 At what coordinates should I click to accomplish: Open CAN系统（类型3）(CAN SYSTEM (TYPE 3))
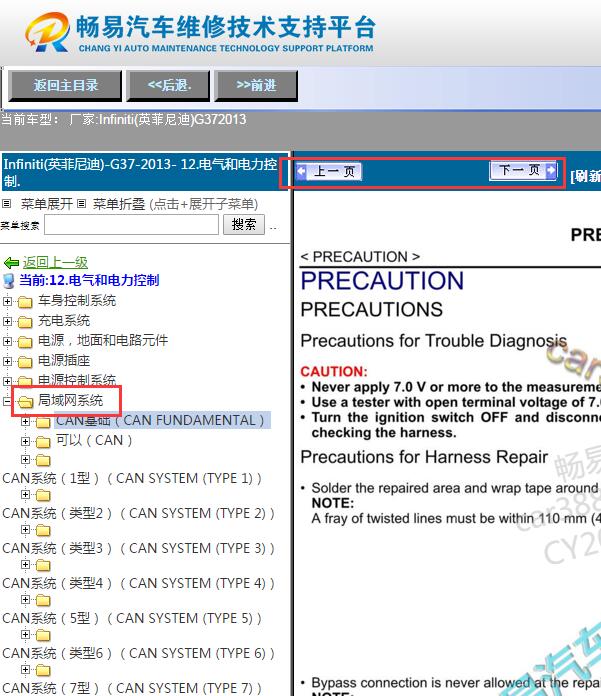138,548
